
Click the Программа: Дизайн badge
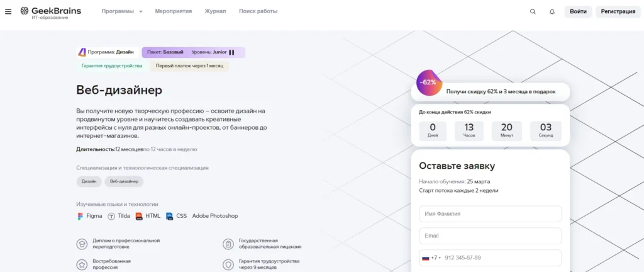point(108,52)
